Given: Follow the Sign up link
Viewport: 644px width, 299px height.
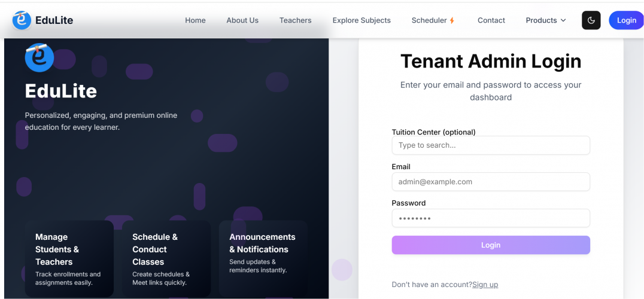Looking at the screenshot, I should click(x=485, y=285).
